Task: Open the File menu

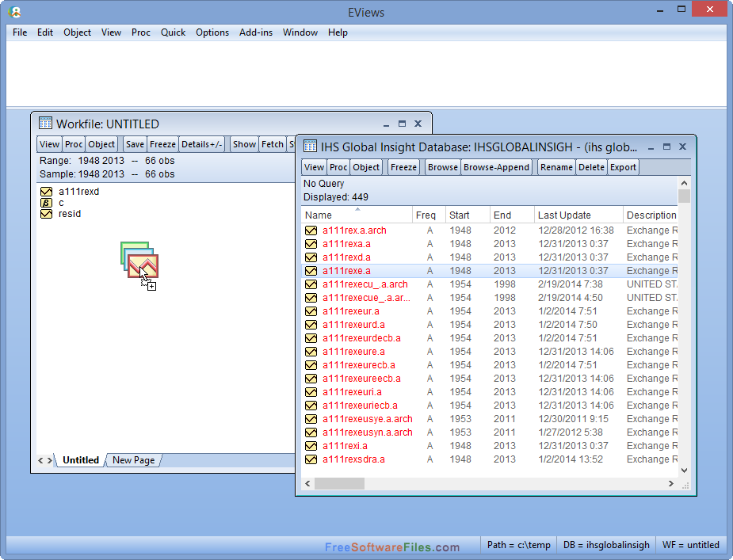Action: [x=20, y=32]
